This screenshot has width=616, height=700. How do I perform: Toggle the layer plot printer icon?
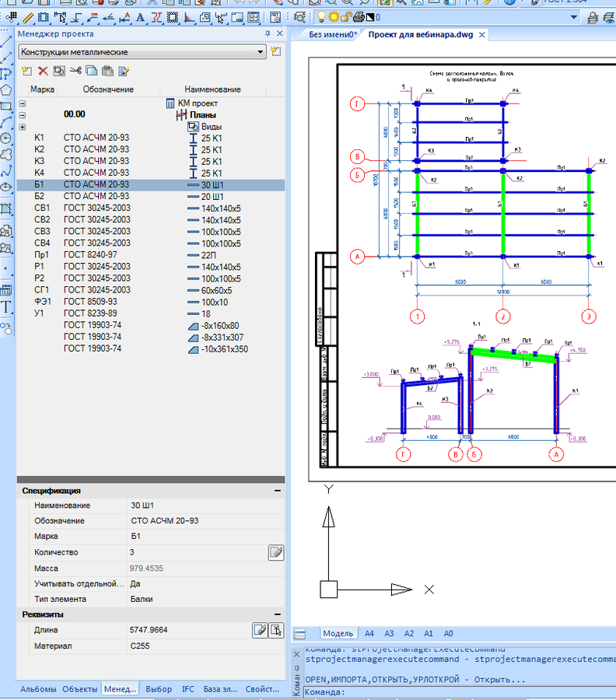(x=359, y=17)
